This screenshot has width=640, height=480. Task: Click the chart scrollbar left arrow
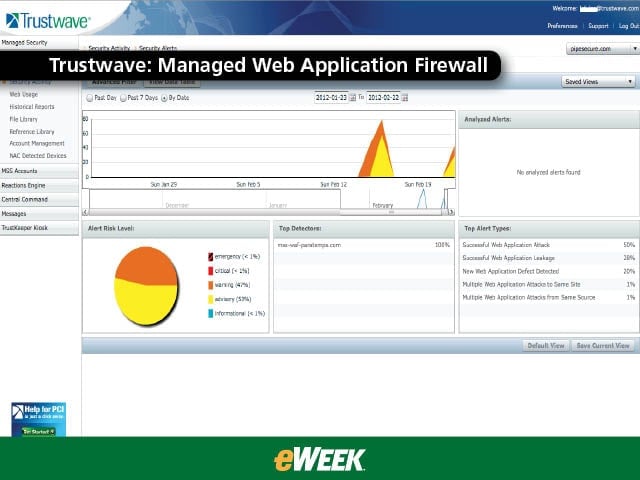tap(85, 212)
